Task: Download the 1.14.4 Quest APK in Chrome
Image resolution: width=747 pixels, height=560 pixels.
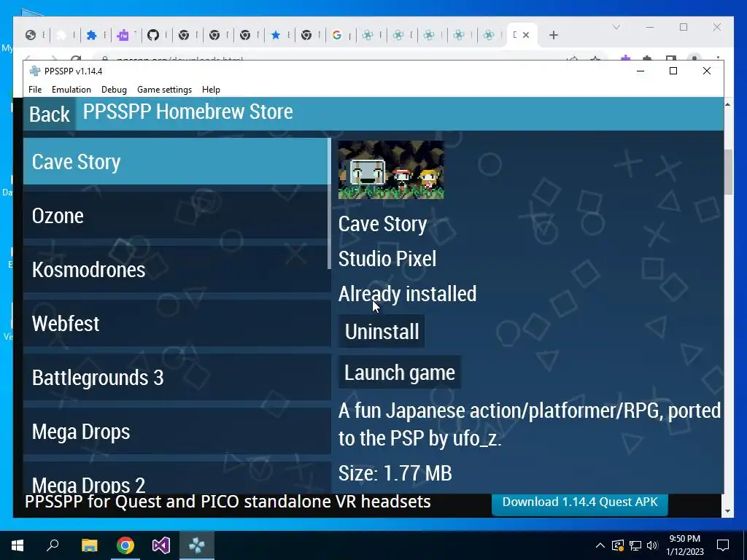Action: click(579, 502)
